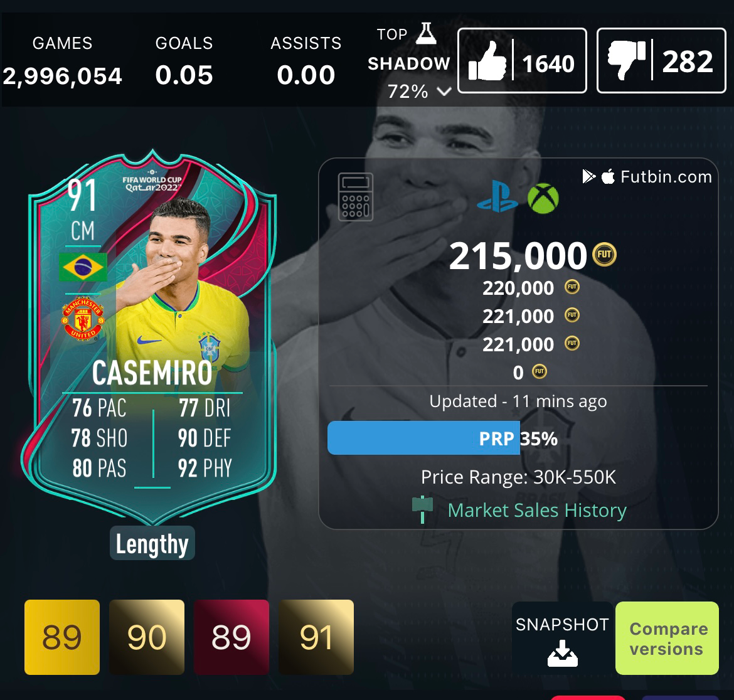Click the thumbs down dislike icon
734x700 pixels.
pyautogui.click(x=626, y=60)
